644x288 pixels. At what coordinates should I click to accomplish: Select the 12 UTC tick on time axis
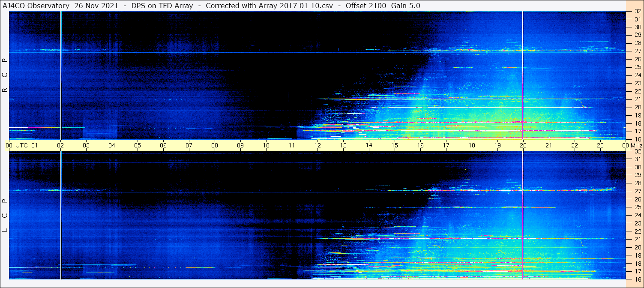click(318, 145)
